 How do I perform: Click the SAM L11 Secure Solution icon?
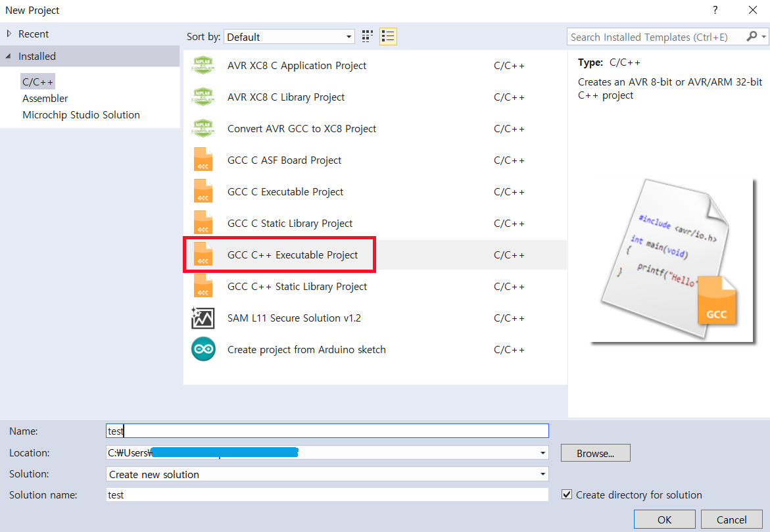point(203,318)
